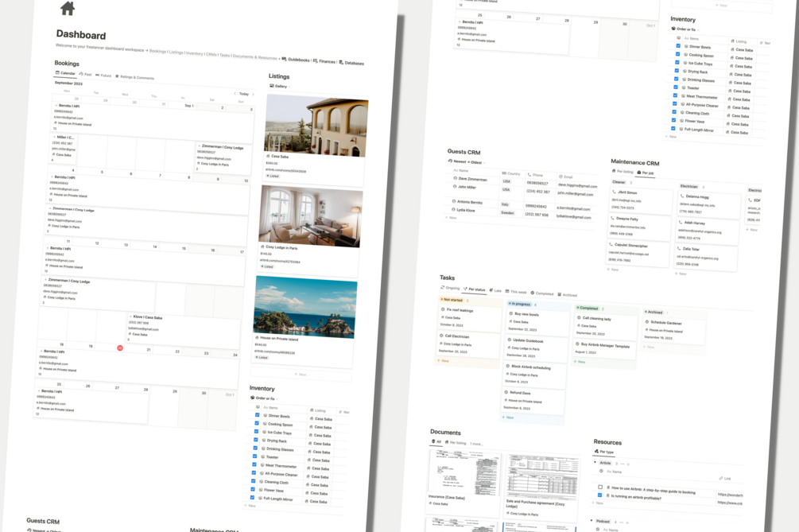Click the status circle on Buy Airbnb Manager Template
799x532 pixels.
coord(578,344)
